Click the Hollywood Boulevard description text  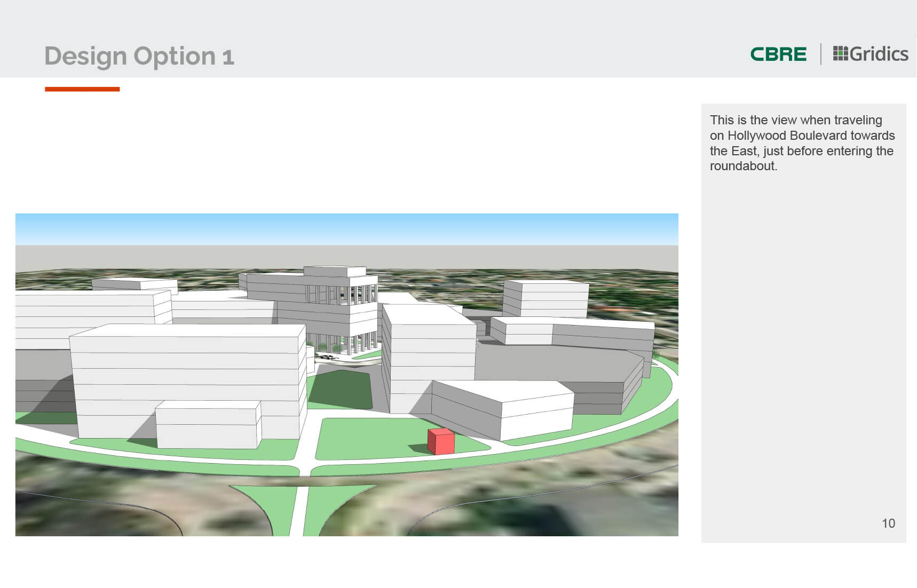pyautogui.click(x=802, y=143)
